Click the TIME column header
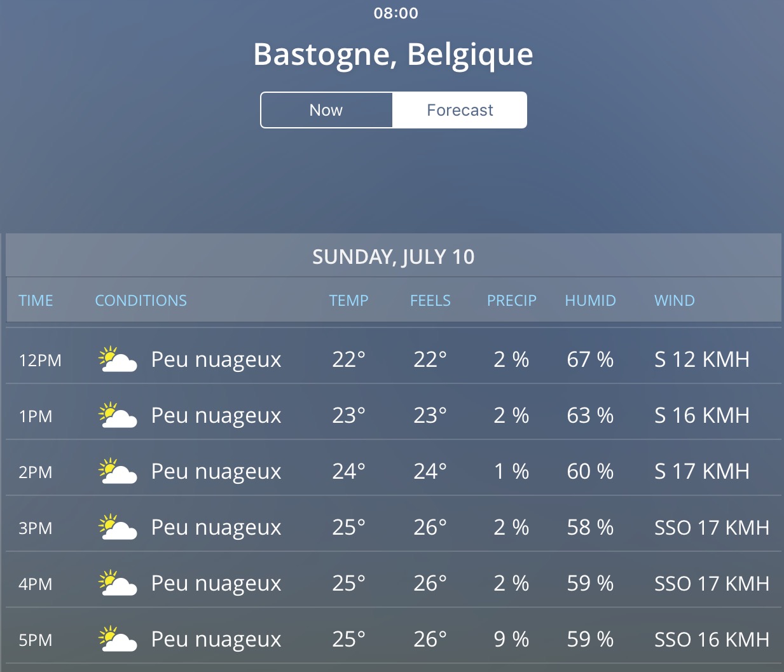Image resolution: width=784 pixels, height=672 pixels. point(36,301)
